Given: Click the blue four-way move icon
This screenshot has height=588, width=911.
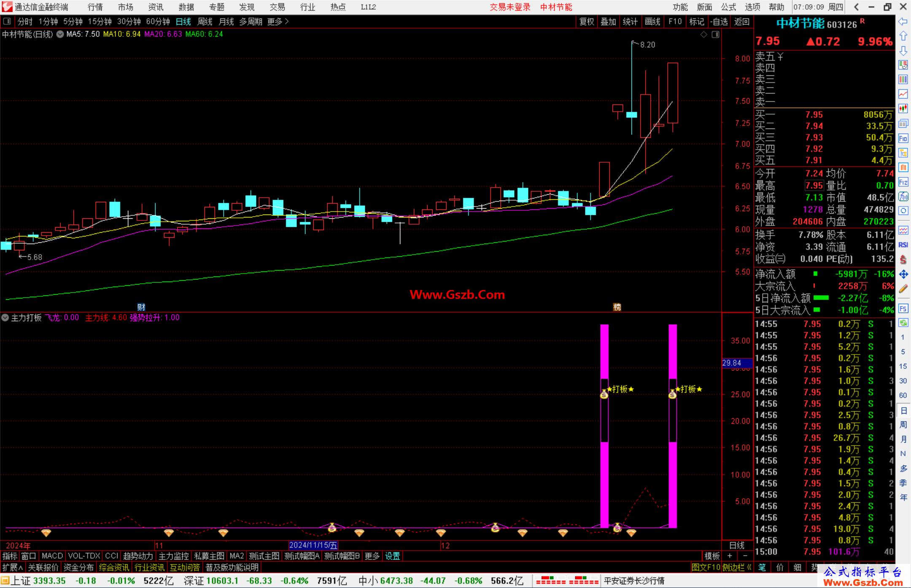Looking at the screenshot, I should click(x=903, y=274).
